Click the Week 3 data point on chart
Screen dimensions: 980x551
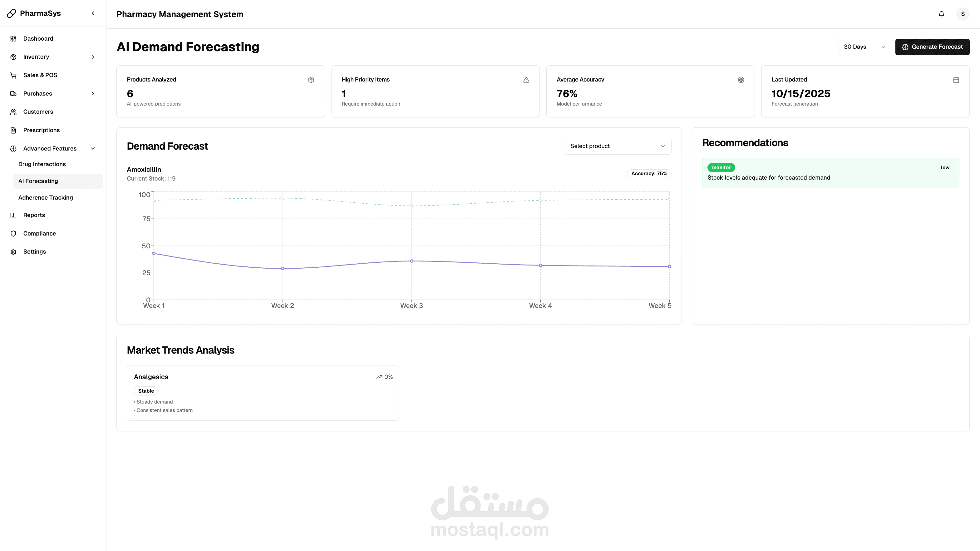coord(411,261)
